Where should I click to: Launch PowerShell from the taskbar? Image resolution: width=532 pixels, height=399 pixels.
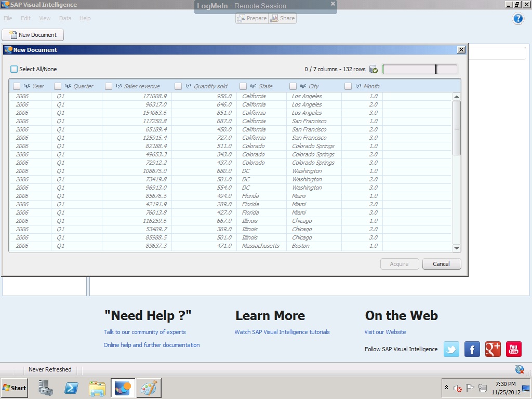click(x=71, y=388)
